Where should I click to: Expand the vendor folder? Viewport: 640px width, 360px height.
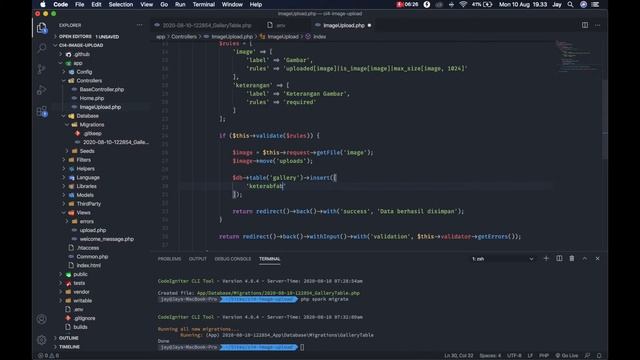click(81, 292)
